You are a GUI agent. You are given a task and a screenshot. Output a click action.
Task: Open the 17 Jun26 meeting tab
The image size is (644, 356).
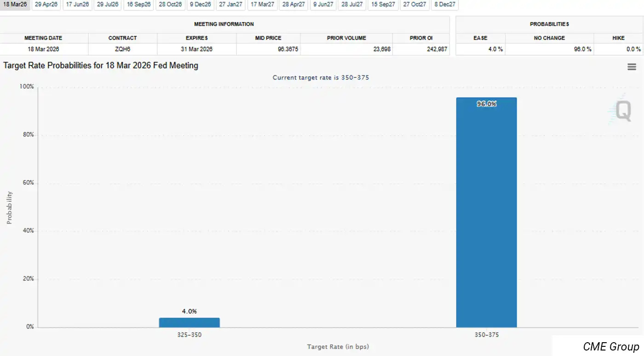(77, 5)
